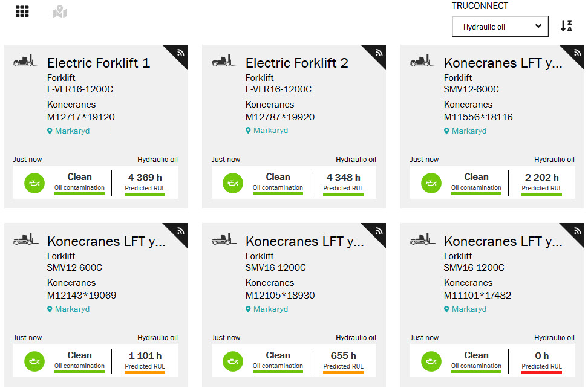Open Electric Forklift 1 title
This screenshot has width=588, height=391.
point(98,63)
